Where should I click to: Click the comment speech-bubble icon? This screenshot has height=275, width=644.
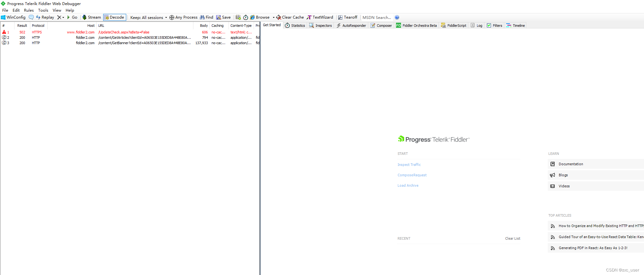click(31, 17)
